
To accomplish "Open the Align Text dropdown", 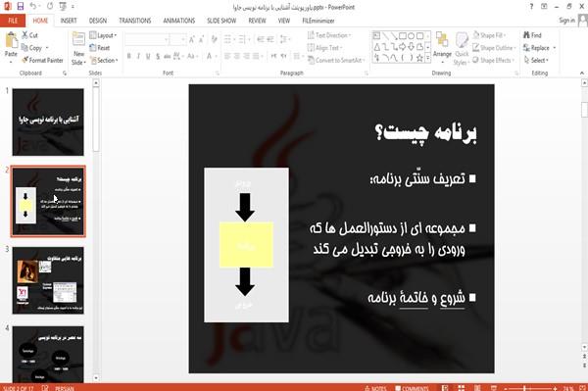I will [x=324, y=48].
